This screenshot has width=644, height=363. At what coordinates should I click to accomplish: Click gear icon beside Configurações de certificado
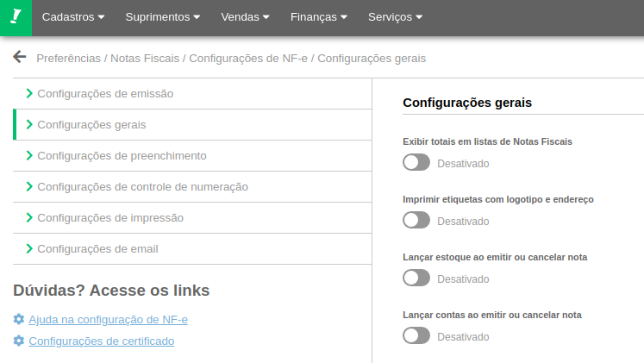click(x=19, y=341)
